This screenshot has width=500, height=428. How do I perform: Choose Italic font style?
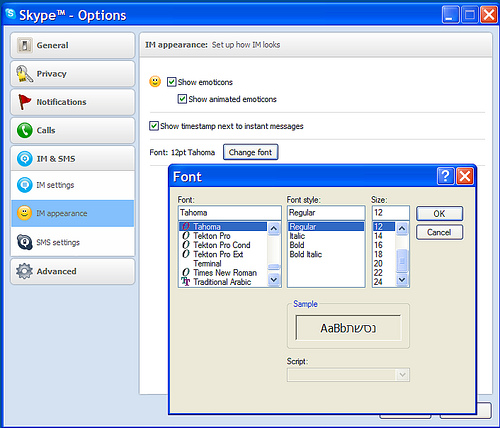coord(326,236)
